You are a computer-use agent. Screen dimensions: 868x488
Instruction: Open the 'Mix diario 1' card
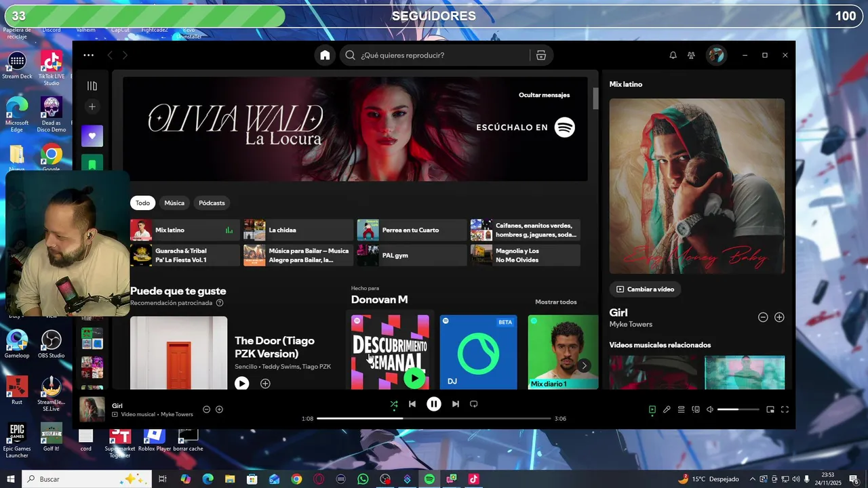click(563, 352)
